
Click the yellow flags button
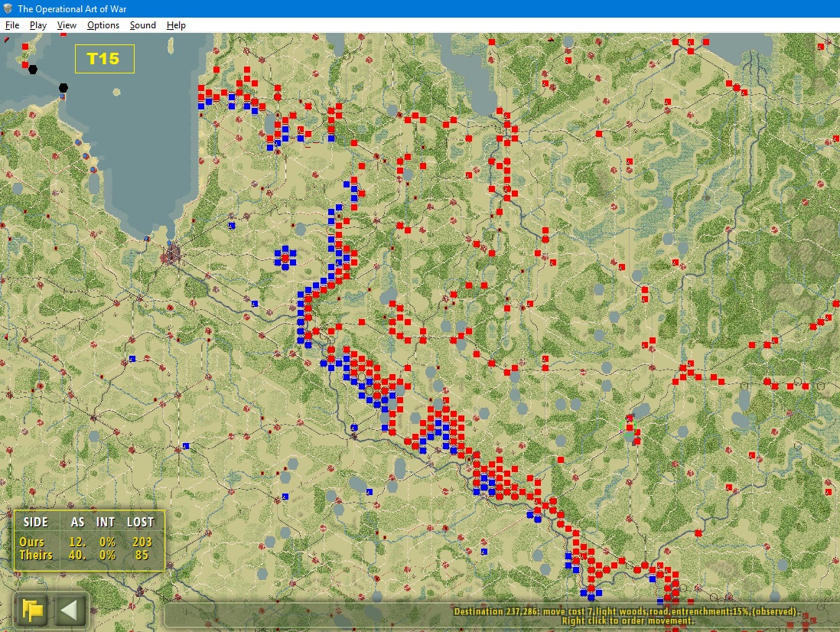[x=31, y=611]
